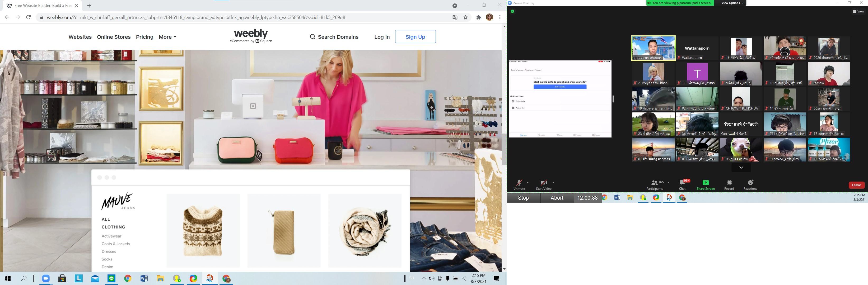
Task: Click the gold wallet product thumbnail
Action: (284, 231)
